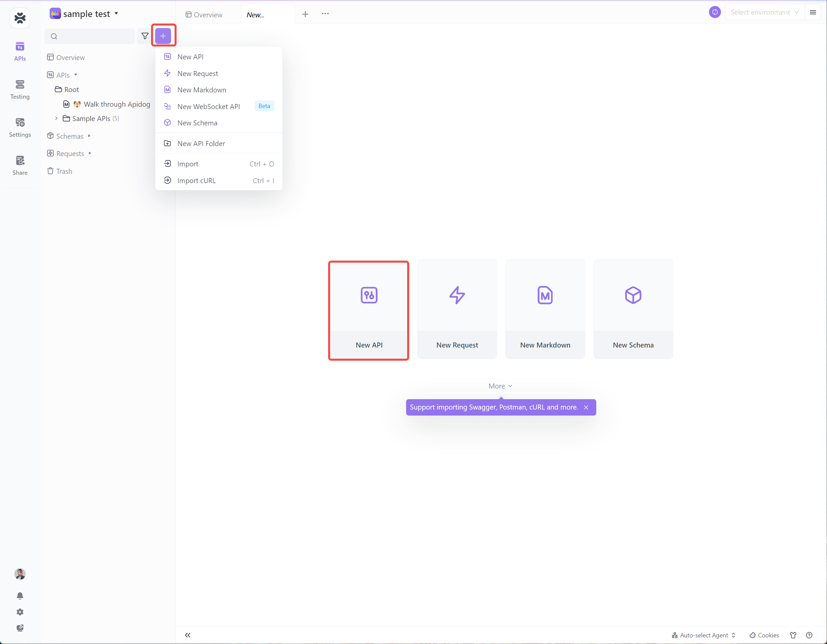The image size is (827, 644).
Task: Select Import cURL from the dropdown menu
Action: click(197, 180)
